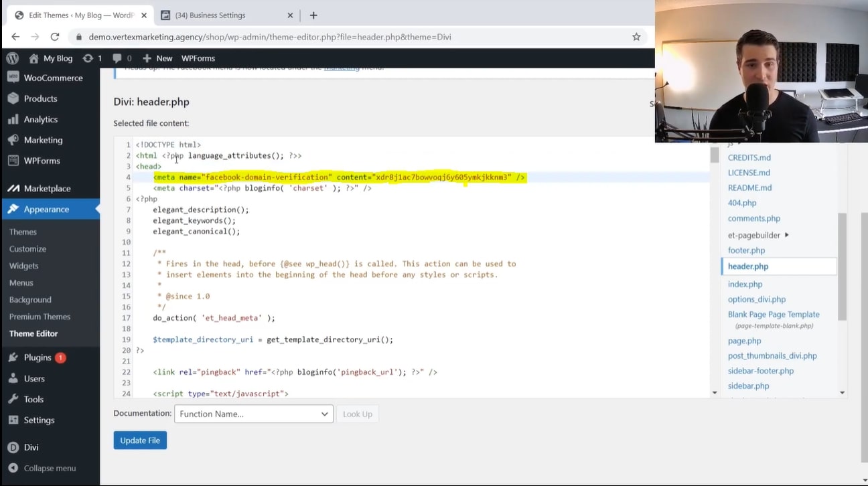Open Menus submenu item
The width and height of the screenshot is (868, 486).
click(21, 282)
